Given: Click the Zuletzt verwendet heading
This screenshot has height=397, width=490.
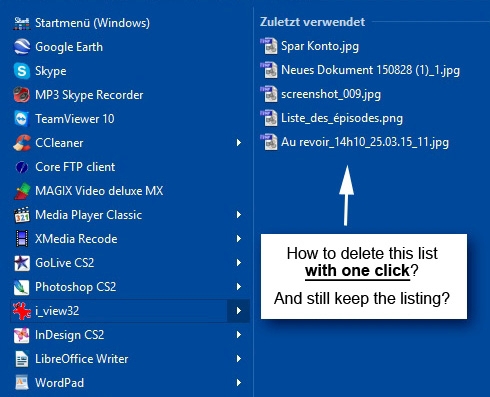Looking at the screenshot, I should point(312,22).
